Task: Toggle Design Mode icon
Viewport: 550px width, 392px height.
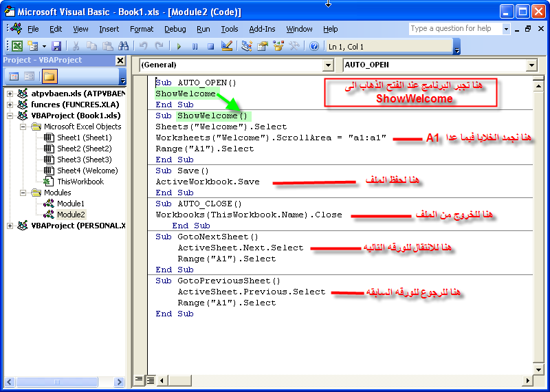Action: coord(227,46)
